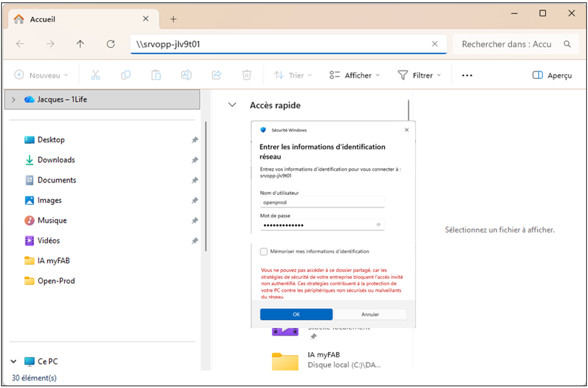The image size is (588, 388).
Task: Unpin Images using its pin icon
Action: point(195,201)
